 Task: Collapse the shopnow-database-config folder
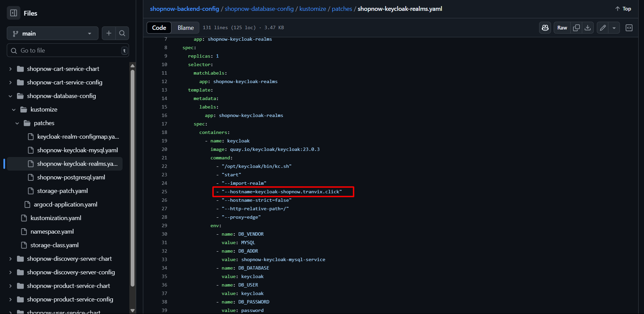tap(11, 96)
